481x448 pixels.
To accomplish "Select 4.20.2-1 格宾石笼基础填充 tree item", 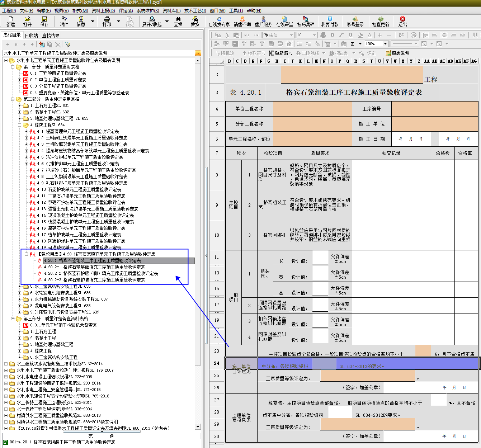I will click(x=94, y=267).
